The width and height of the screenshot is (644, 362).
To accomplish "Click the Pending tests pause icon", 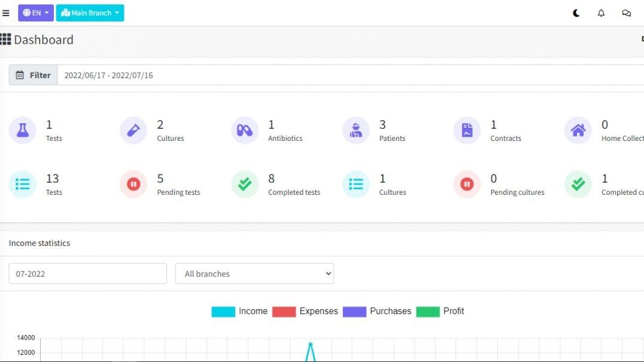I will [x=133, y=184].
